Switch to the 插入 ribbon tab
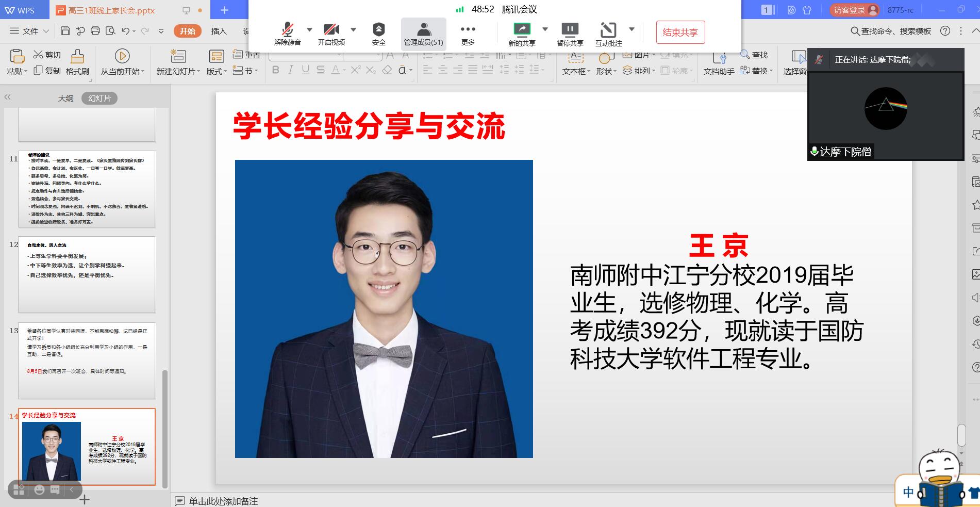Viewport: 980px width, 507px height. click(x=219, y=31)
